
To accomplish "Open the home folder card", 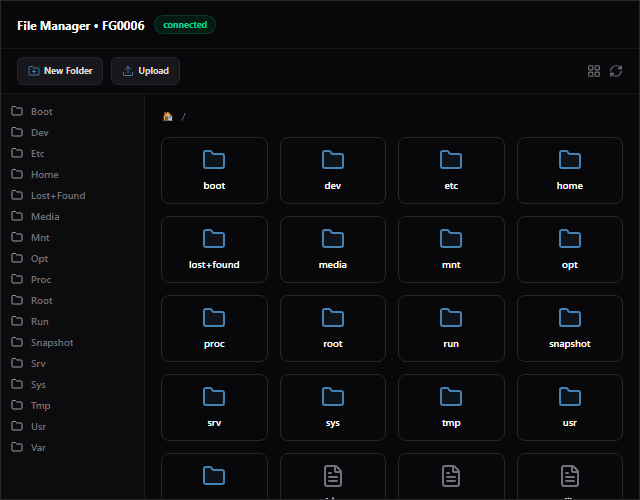I will click(x=570, y=170).
